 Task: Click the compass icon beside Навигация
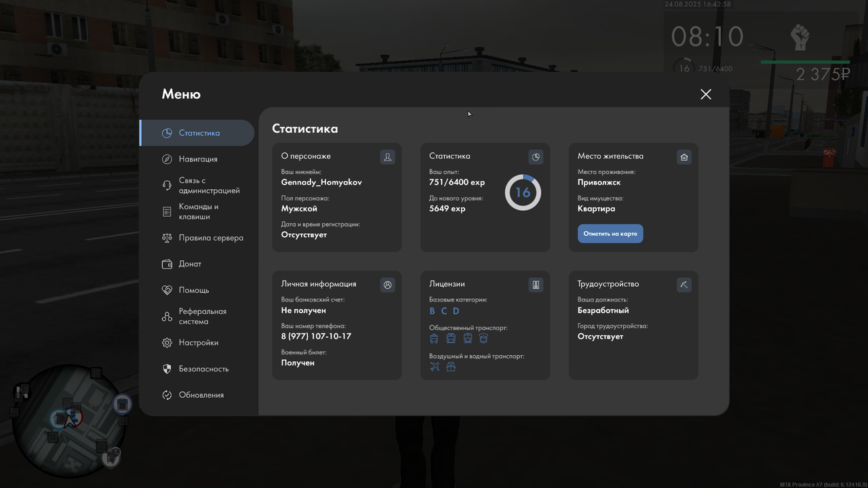(167, 159)
